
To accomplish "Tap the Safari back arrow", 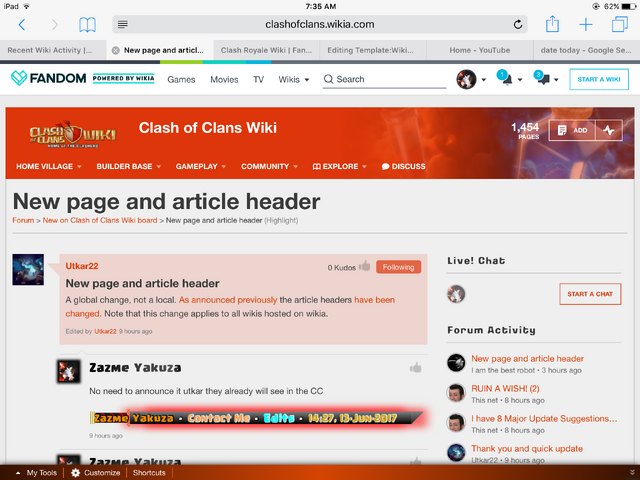I will coord(22,25).
